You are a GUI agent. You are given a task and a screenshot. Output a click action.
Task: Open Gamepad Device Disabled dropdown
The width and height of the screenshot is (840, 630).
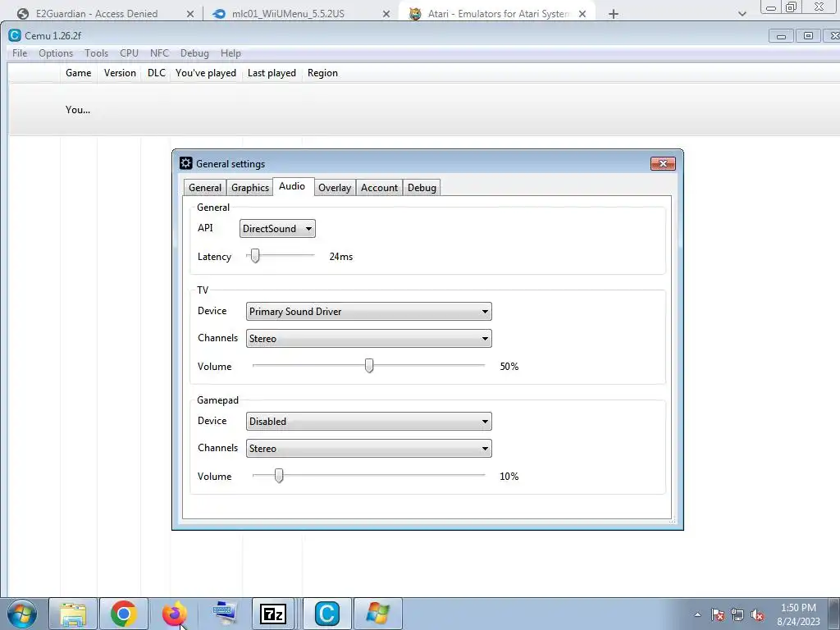[368, 421]
